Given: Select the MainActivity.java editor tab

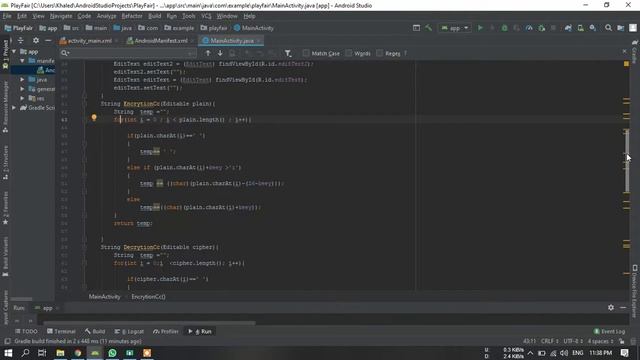Looking at the screenshot, I should (232, 41).
